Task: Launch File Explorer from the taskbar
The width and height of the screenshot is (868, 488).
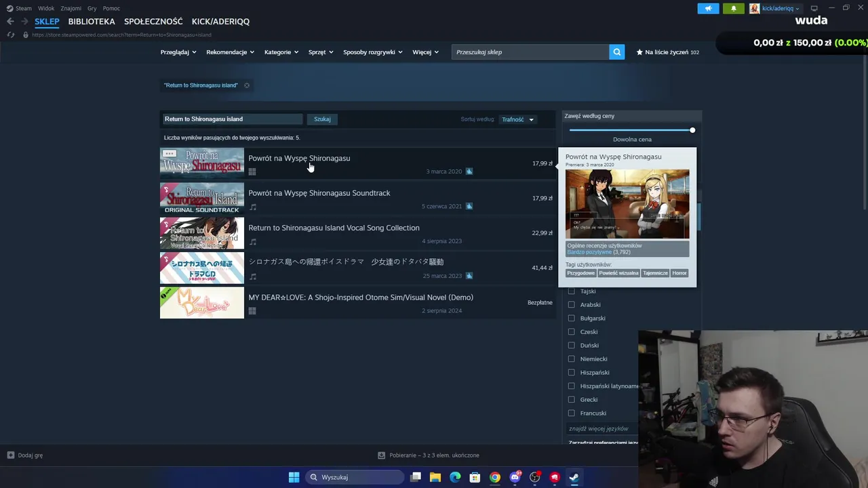Action: pyautogui.click(x=435, y=477)
